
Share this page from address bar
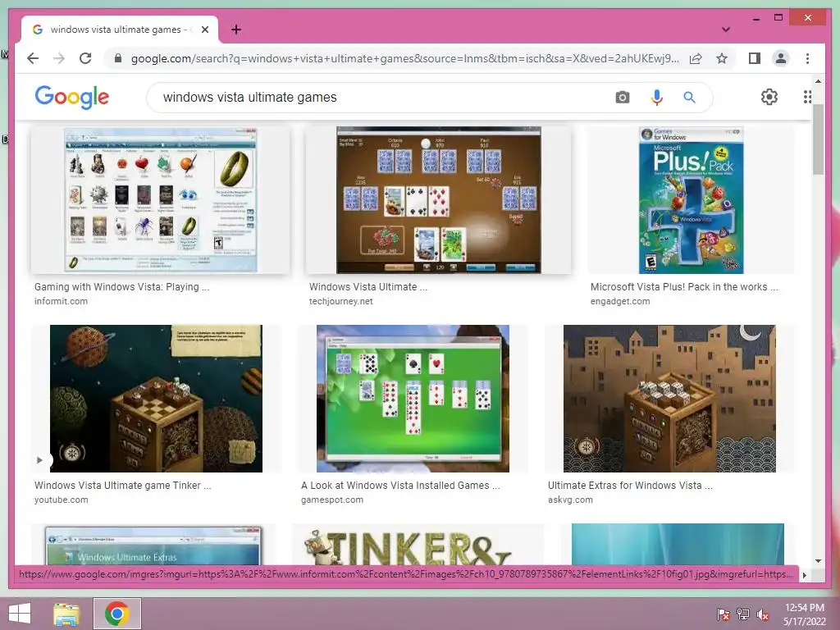click(x=696, y=58)
